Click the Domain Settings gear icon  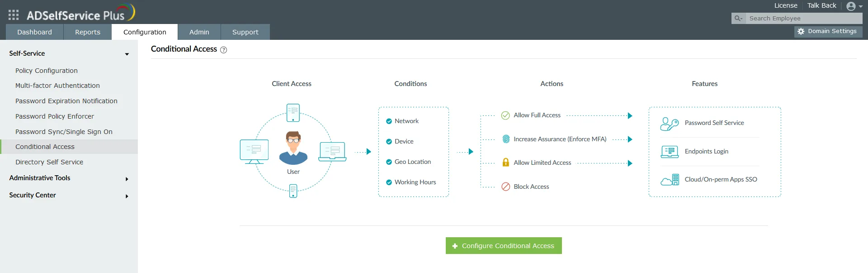coord(801,32)
